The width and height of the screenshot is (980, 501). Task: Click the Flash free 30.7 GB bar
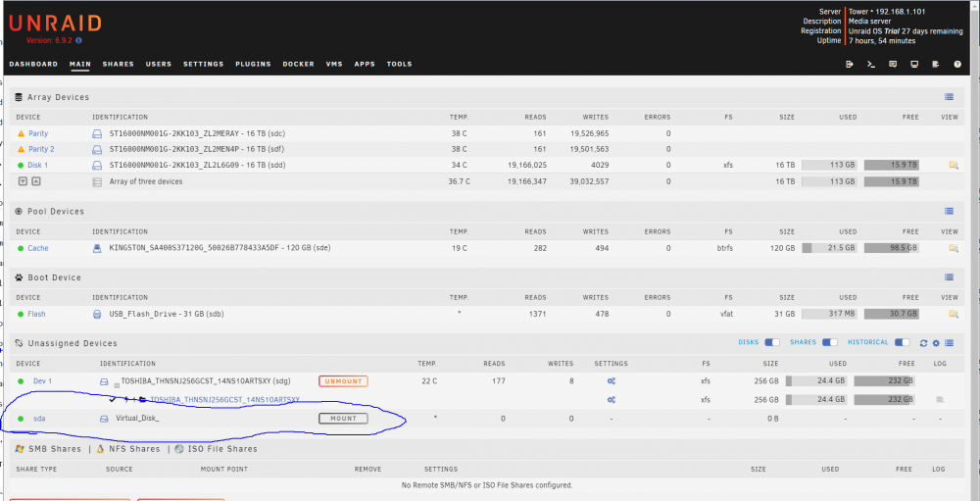(891, 314)
